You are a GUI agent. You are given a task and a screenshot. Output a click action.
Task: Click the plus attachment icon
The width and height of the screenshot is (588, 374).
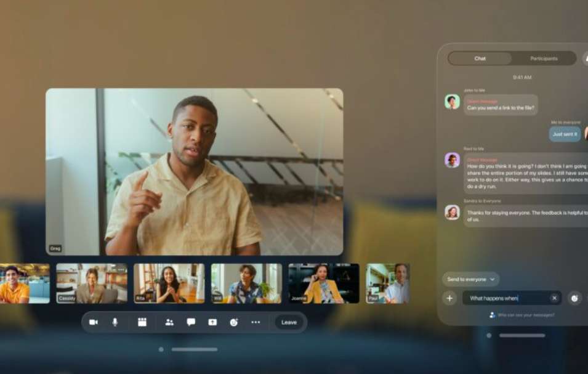click(449, 299)
